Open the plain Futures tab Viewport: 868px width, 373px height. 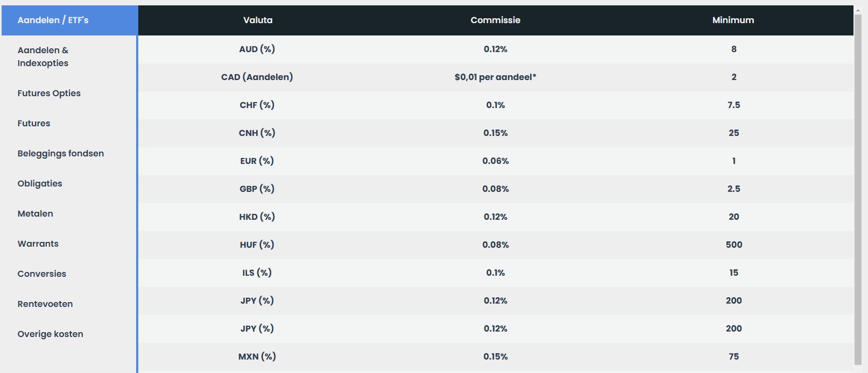(34, 123)
